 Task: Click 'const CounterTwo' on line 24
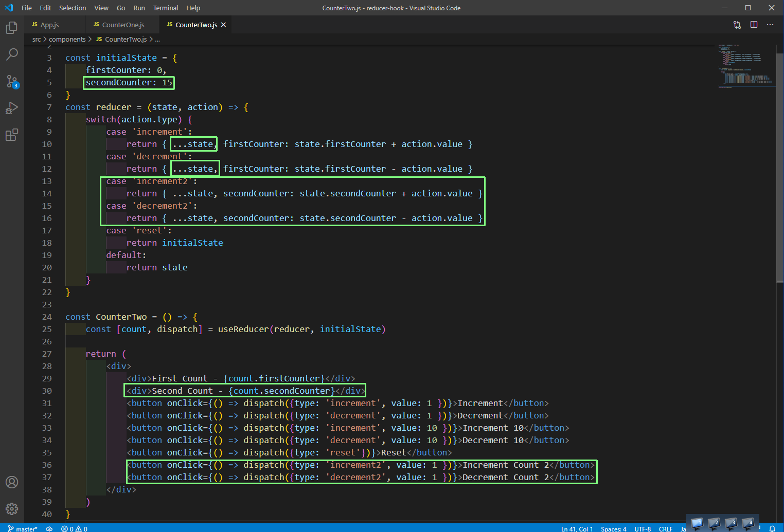click(x=106, y=317)
